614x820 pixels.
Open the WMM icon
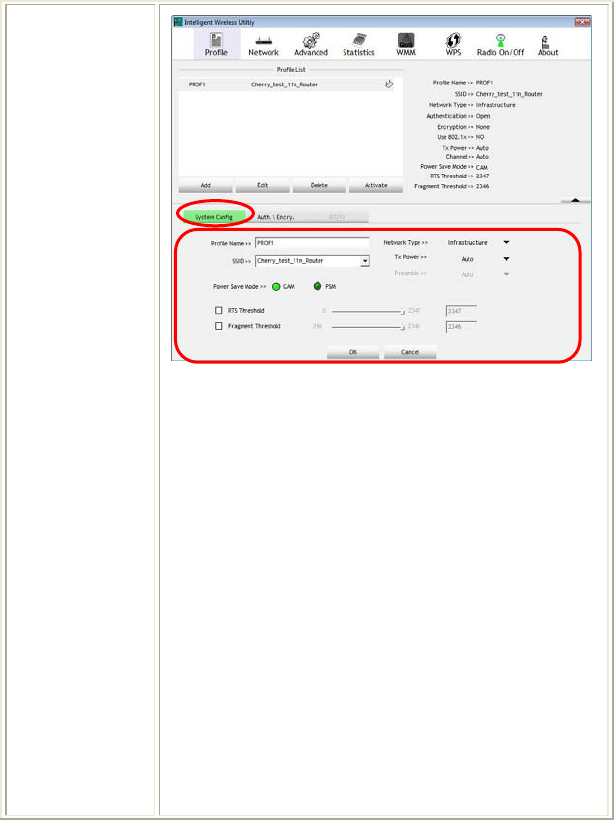[x=406, y=40]
